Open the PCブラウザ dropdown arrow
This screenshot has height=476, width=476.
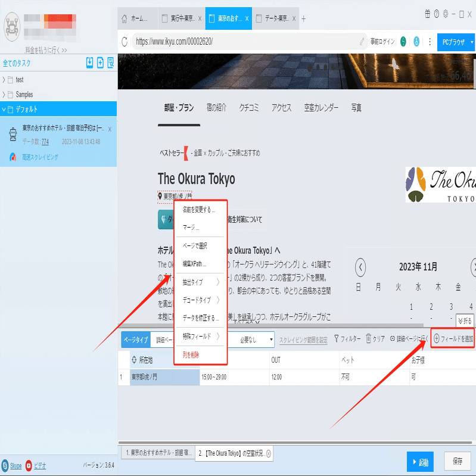coord(472,42)
